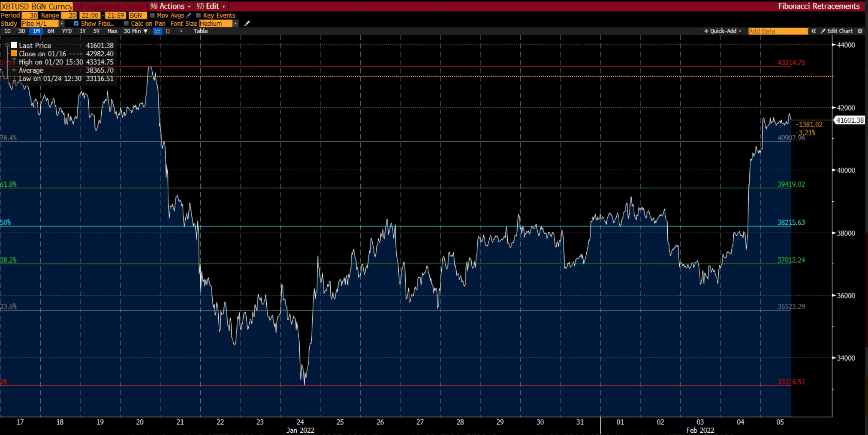Click the orange Close on 01/16 swatch
The image size is (868, 435).
click(x=14, y=54)
